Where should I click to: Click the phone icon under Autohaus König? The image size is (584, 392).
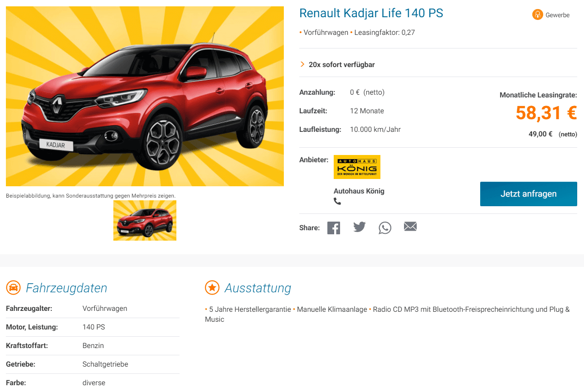coord(337,201)
